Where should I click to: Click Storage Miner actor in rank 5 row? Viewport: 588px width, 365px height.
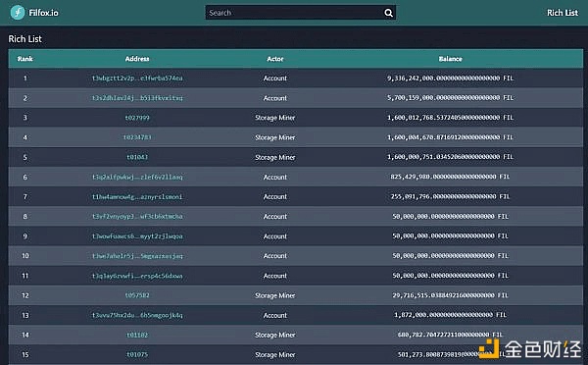(x=275, y=157)
